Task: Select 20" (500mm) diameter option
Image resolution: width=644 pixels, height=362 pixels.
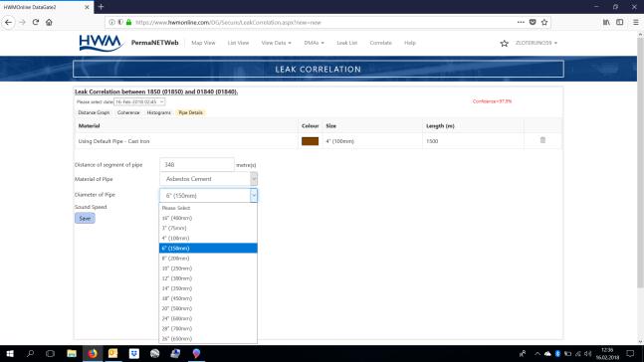Action: (x=208, y=308)
